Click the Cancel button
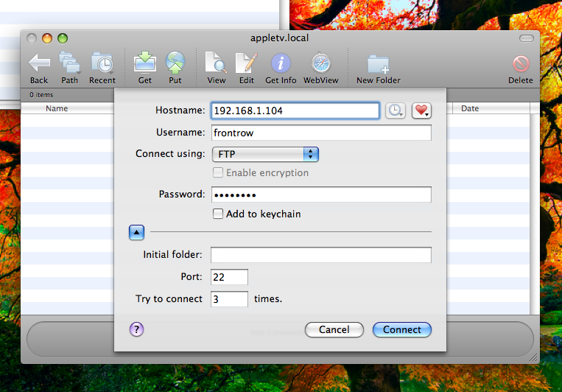The height and width of the screenshot is (392, 562). pos(334,329)
